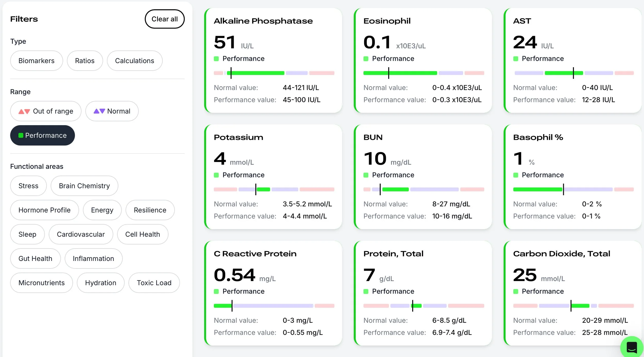Click green square in Performance filter
Image resolution: width=644 pixels, height=357 pixels.
(21, 135)
